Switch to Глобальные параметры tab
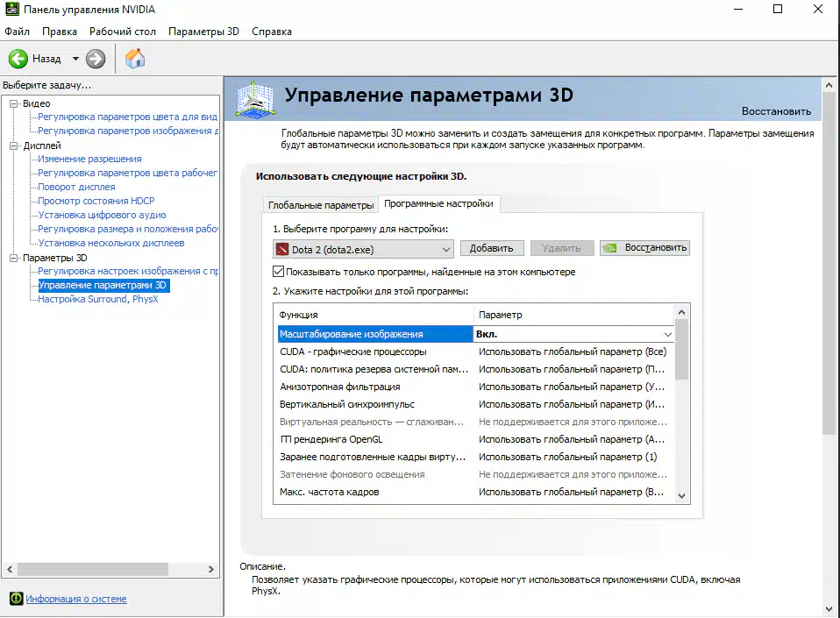840x618 pixels. pyautogui.click(x=321, y=205)
